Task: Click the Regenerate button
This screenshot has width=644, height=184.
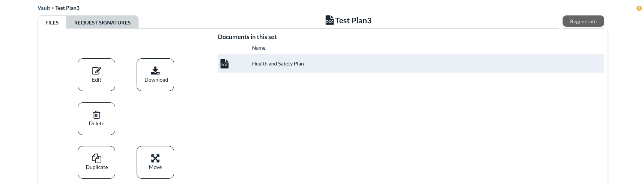Action: tap(583, 21)
